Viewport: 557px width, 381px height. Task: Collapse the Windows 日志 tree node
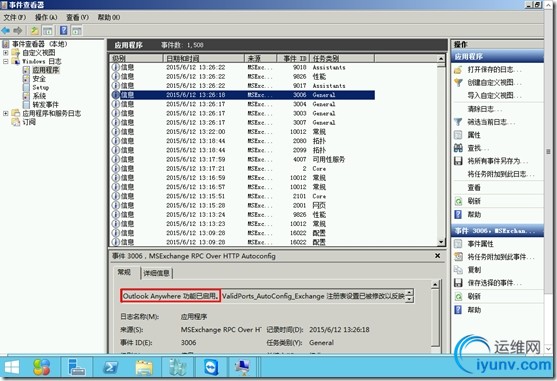[5, 61]
